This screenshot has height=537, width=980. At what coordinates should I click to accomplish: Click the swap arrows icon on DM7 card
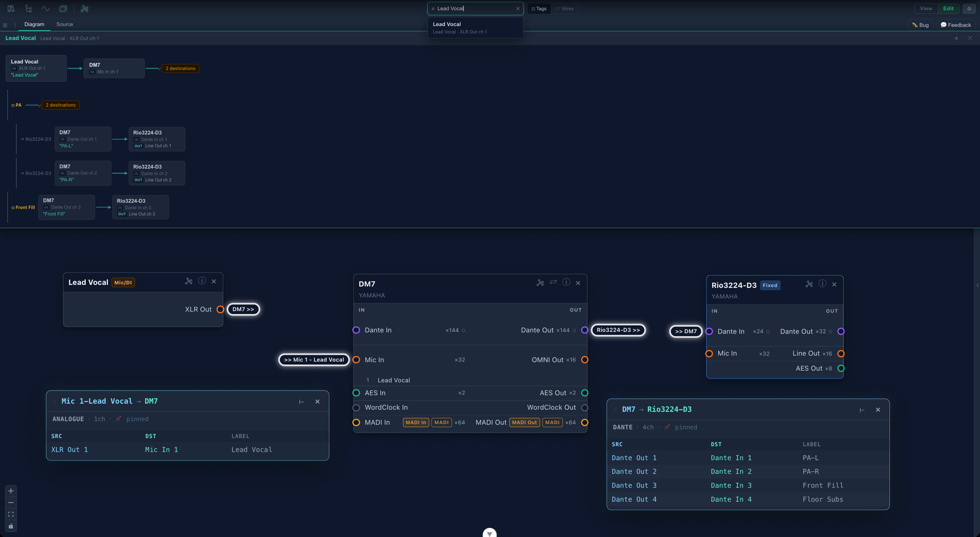pyautogui.click(x=553, y=282)
